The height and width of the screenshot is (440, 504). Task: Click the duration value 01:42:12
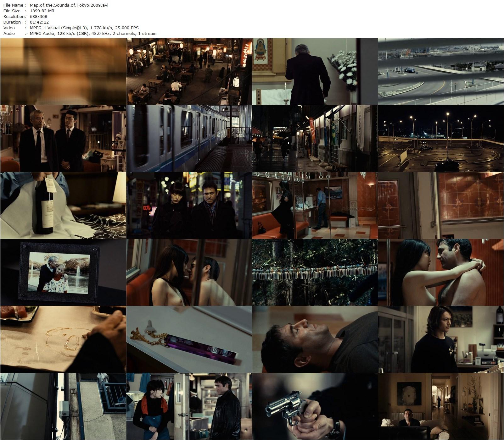pyautogui.click(x=39, y=22)
